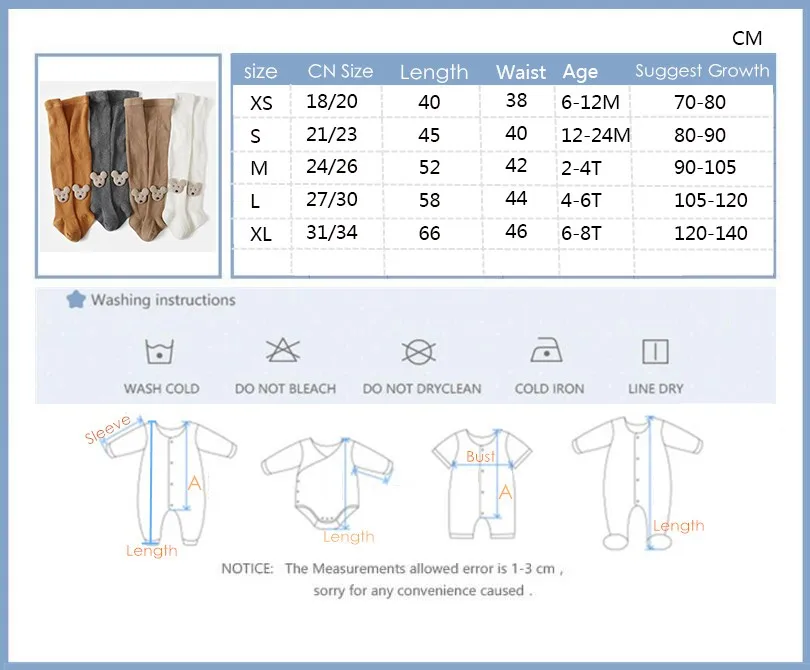Click the 'M' size cell

tap(259, 168)
